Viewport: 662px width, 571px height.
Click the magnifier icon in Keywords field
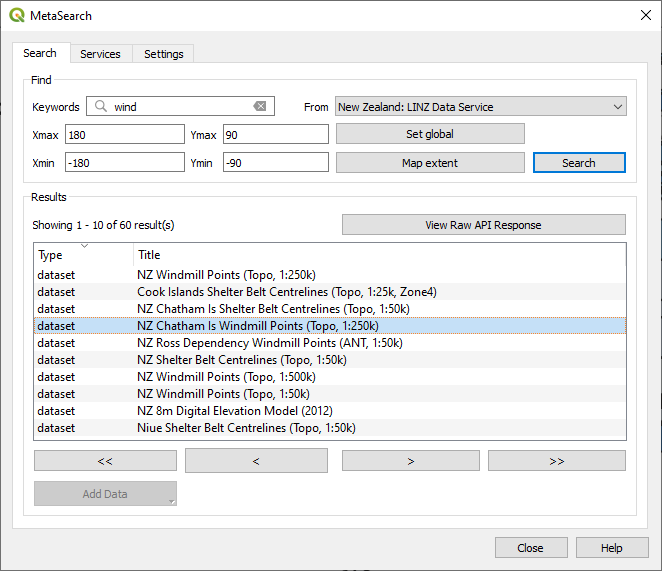pyautogui.click(x=100, y=107)
